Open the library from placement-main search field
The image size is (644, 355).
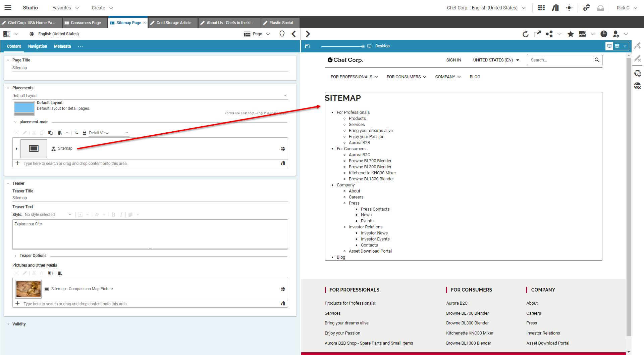[283, 163]
